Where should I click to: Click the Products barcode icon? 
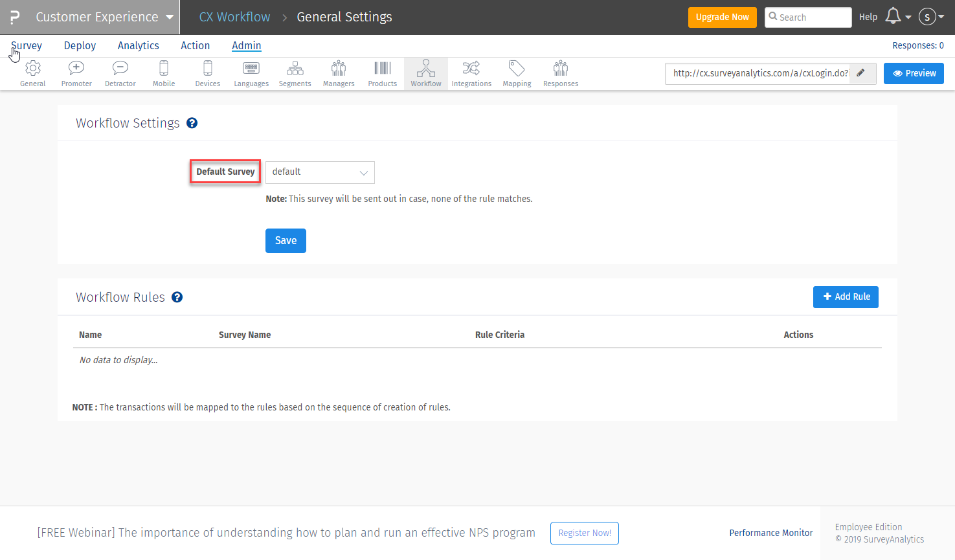coord(382,73)
